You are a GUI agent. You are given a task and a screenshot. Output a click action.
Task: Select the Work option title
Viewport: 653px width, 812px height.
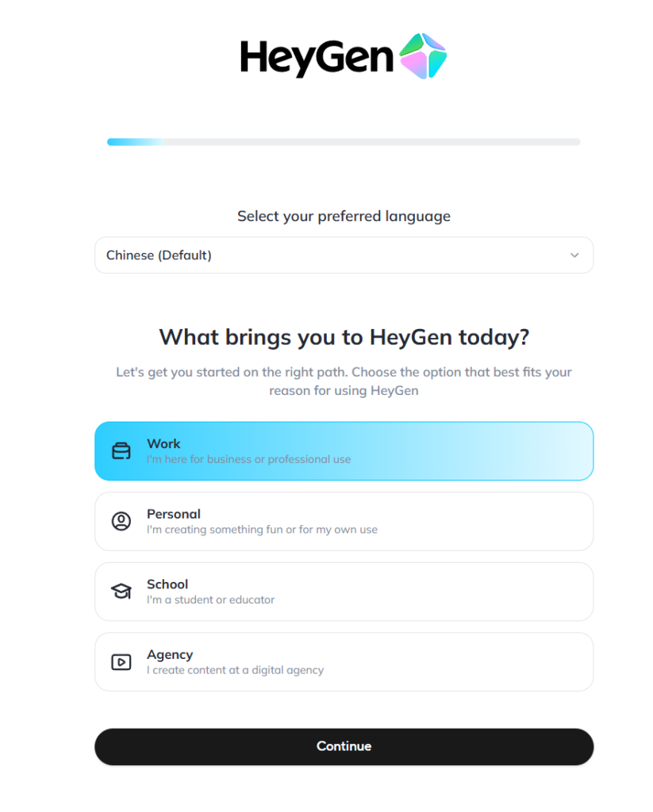pyautogui.click(x=163, y=444)
